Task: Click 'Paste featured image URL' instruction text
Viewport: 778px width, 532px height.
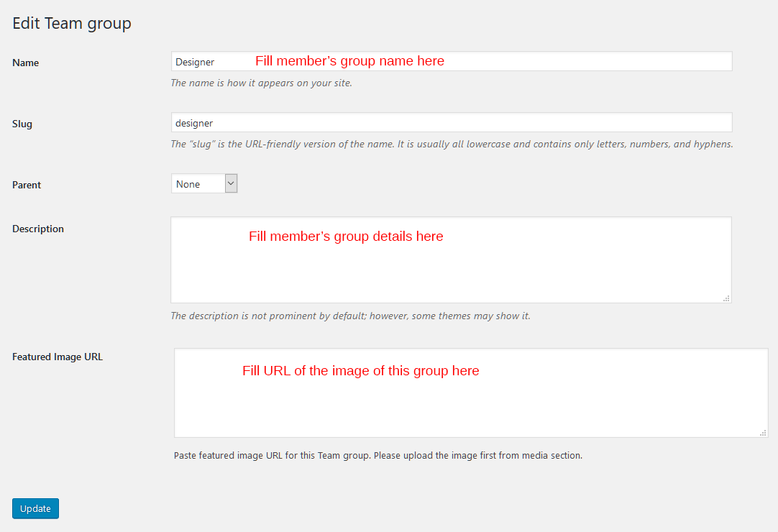Action: 377,455
